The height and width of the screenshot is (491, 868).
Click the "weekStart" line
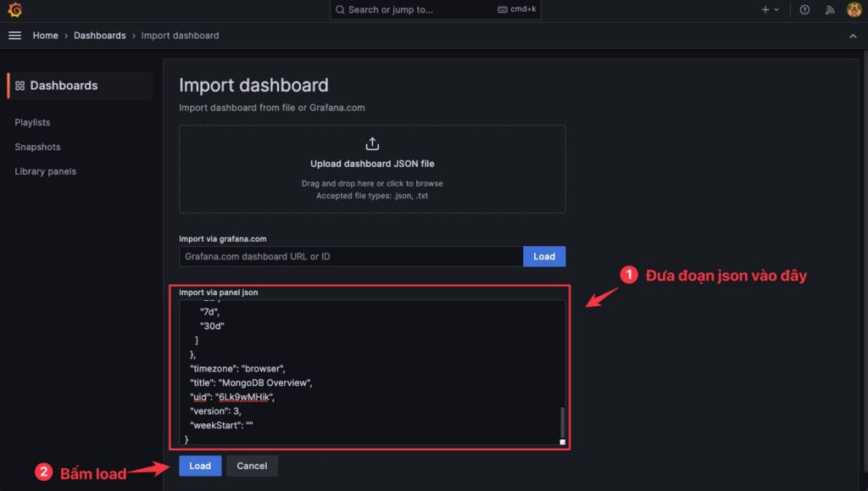tap(221, 426)
